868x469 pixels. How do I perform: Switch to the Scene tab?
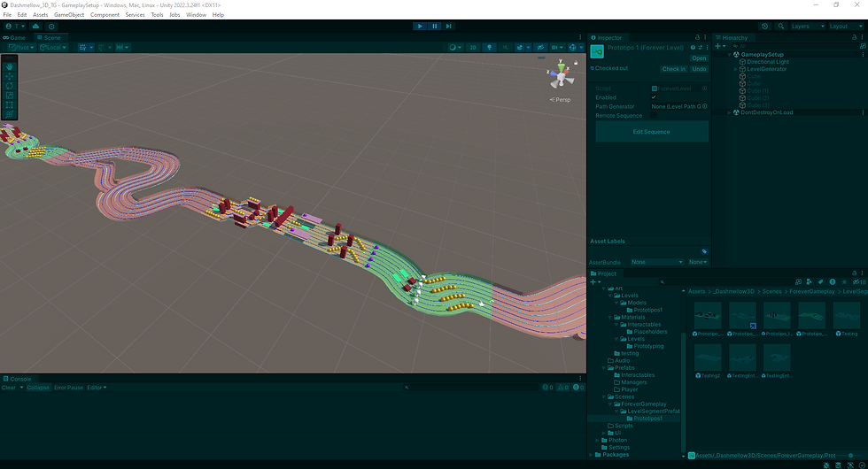click(x=50, y=37)
